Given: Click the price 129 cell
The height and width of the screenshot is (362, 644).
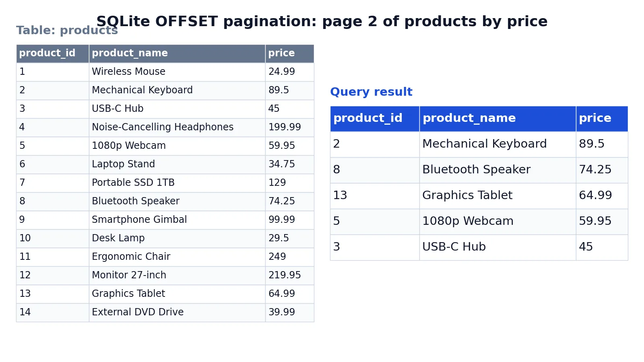Looking at the screenshot, I should point(290,183).
